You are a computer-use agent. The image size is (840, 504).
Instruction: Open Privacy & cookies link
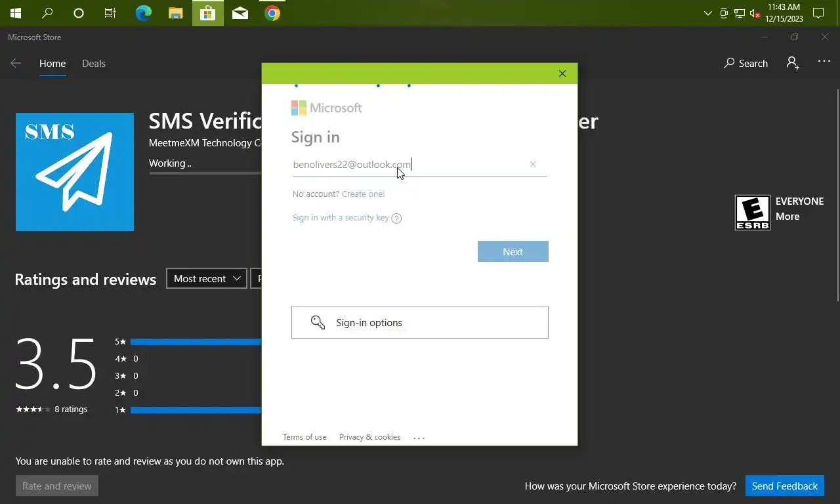(x=369, y=437)
